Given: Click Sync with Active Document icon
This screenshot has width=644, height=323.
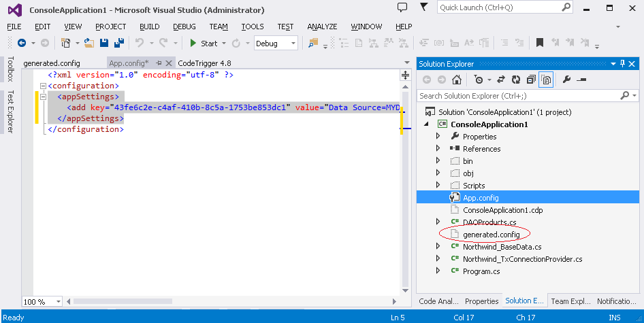Looking at the screenshot, I should pos(502,80).
